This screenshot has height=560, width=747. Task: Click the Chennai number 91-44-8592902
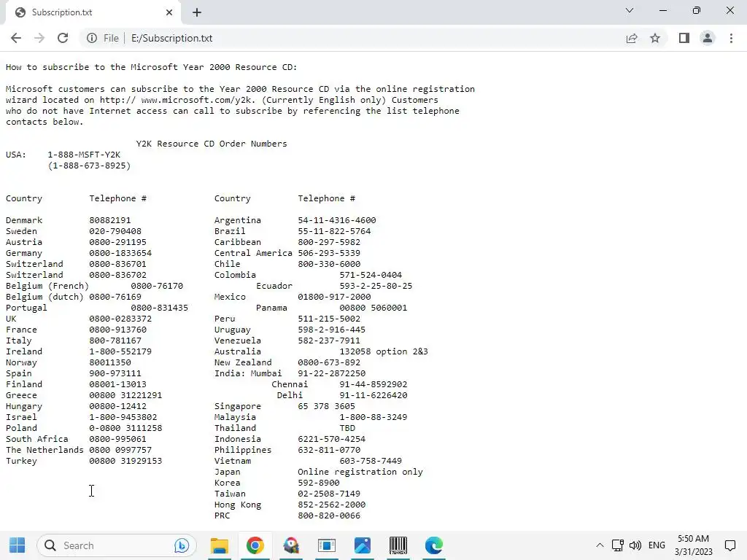373,385
